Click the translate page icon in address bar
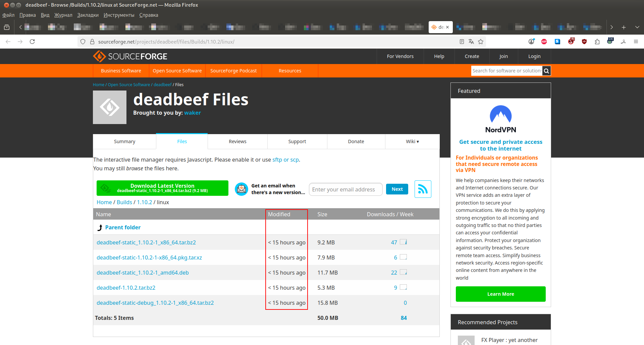 point(471,42)
